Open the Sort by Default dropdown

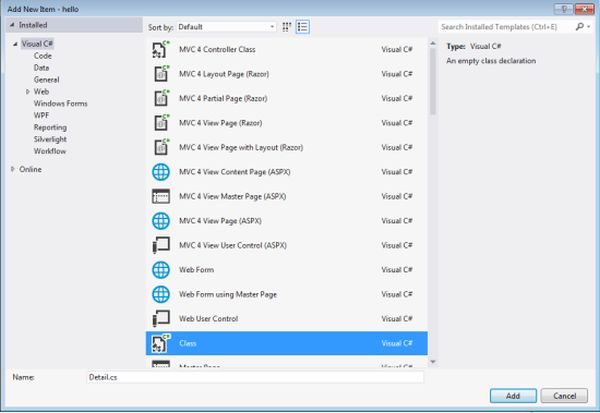(x=226, y=27)
